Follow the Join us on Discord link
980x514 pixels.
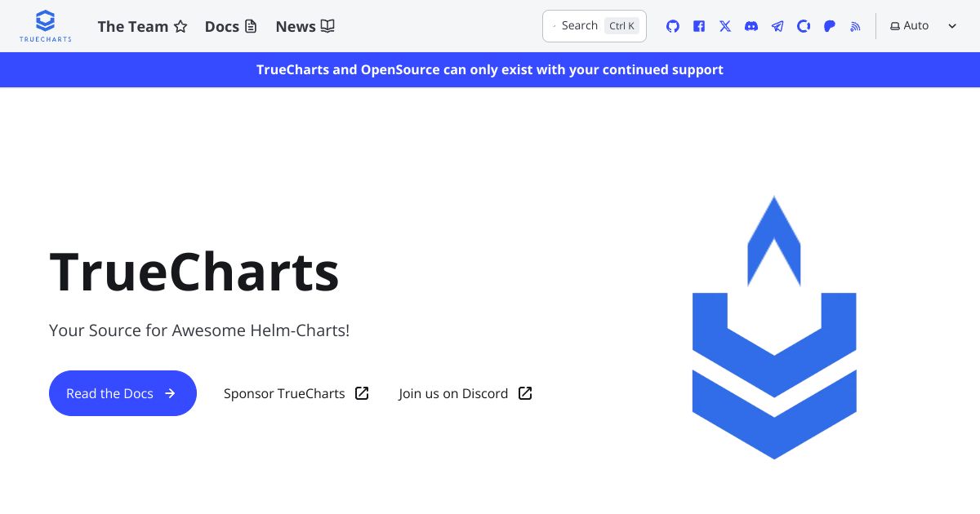(x=465, y=393)
